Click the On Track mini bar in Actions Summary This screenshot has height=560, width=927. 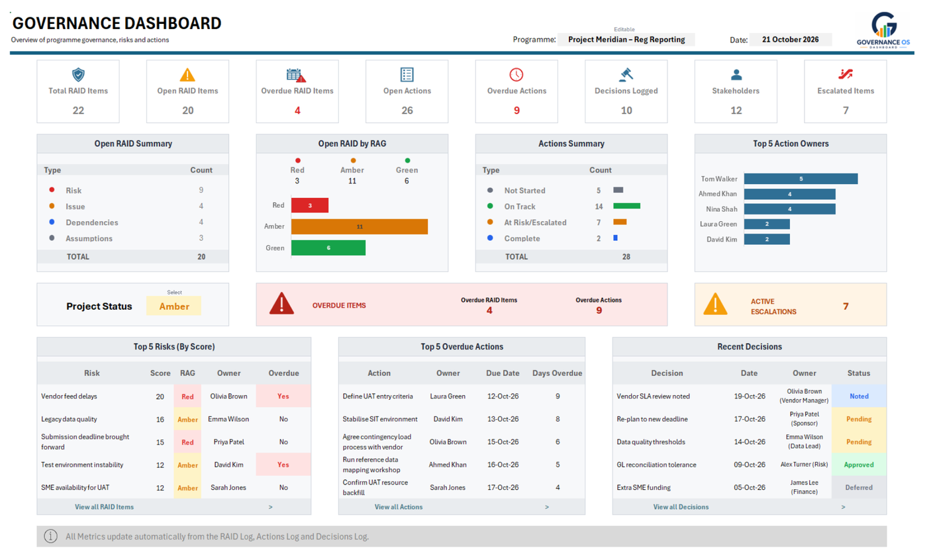[626, 207]
